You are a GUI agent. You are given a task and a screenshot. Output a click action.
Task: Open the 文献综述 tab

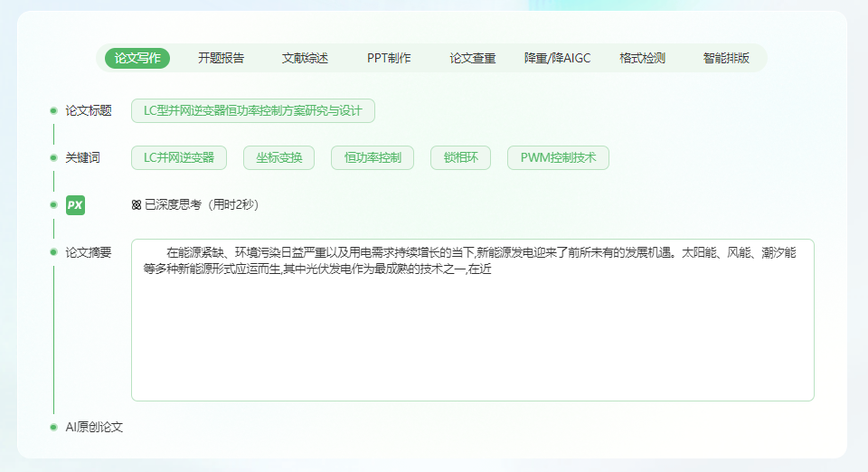pyautogui.click(x=305, y=58)
